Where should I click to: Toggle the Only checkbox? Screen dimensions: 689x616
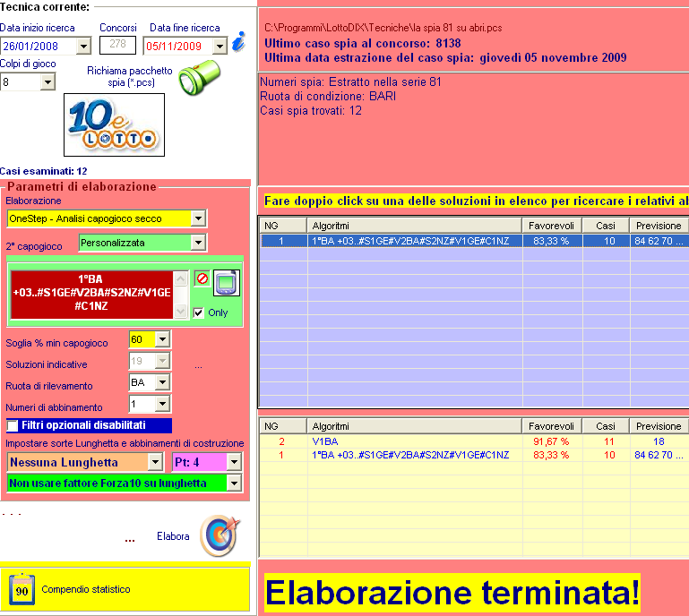(x=199, y=312)
